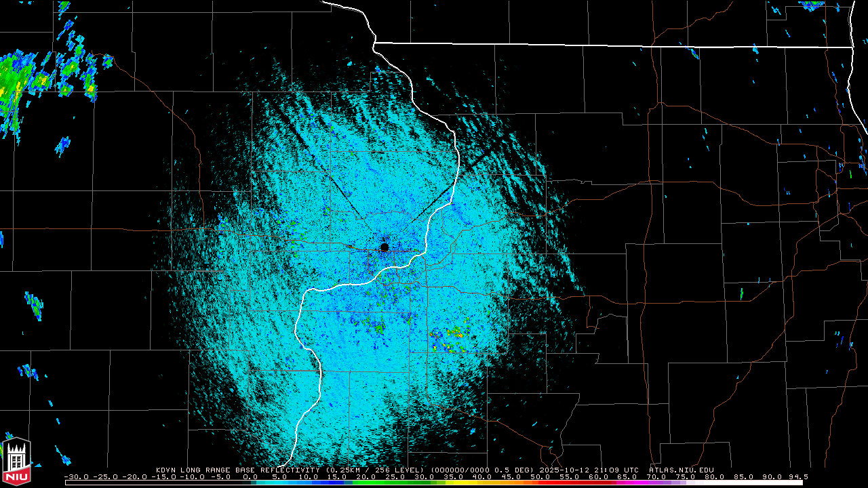The width and height of the screenshot is (868, 488).
Task: Click the 75.0 label on reflectivity scale
Action: pyautogui.click(x=685, y=476)
